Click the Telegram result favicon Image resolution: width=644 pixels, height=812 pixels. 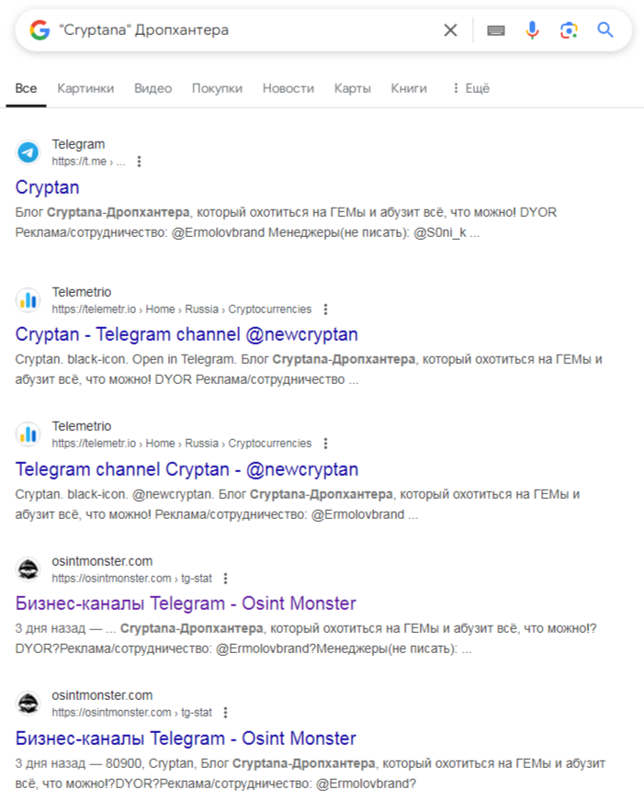[x=28, y=152]
